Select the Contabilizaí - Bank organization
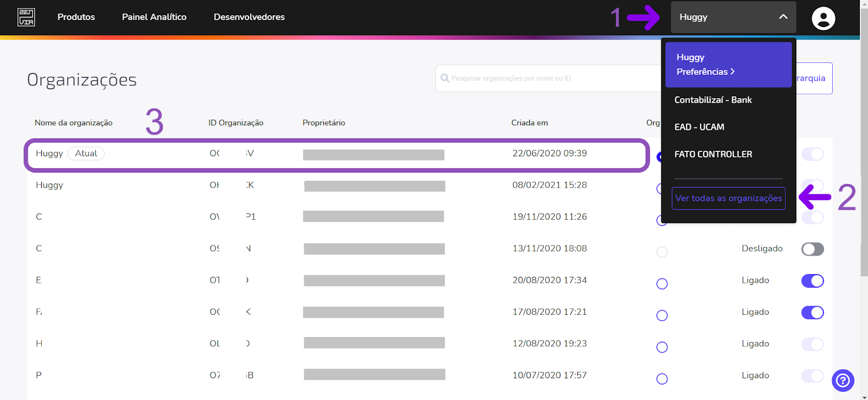 coord(713,100)
